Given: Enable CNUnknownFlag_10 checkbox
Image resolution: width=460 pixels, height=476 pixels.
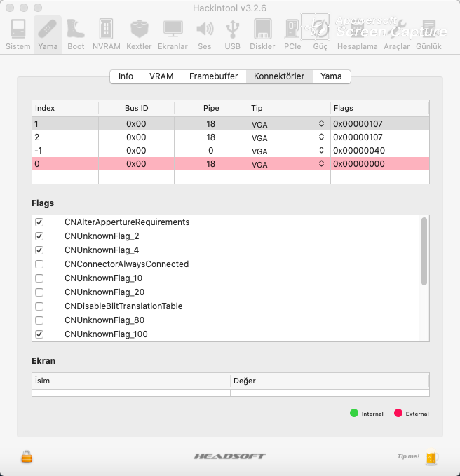Looking at the screenshot, I should coord(39,278).
